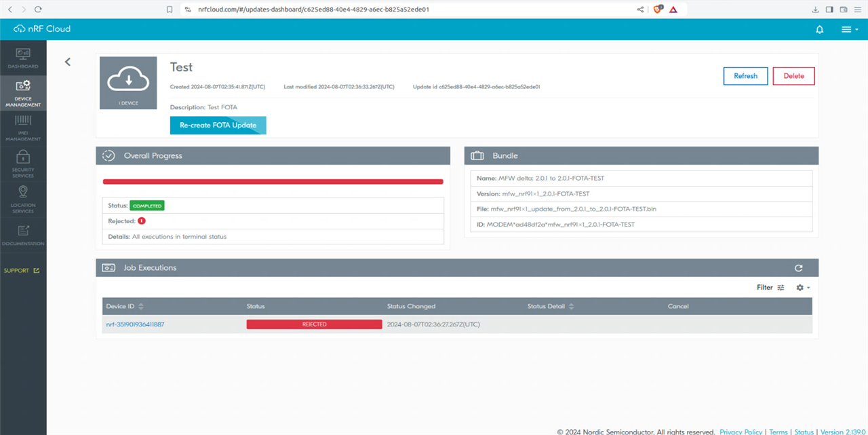Go back with the browser back arrow
Screen dimensions: 868x435
12,10
